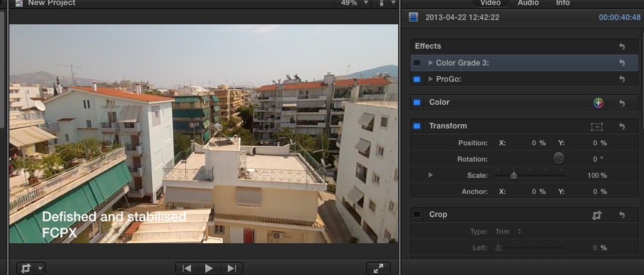Click the crop tool icon under the viewer
Screen dimensions: 644x275
(x=26, y=268)
